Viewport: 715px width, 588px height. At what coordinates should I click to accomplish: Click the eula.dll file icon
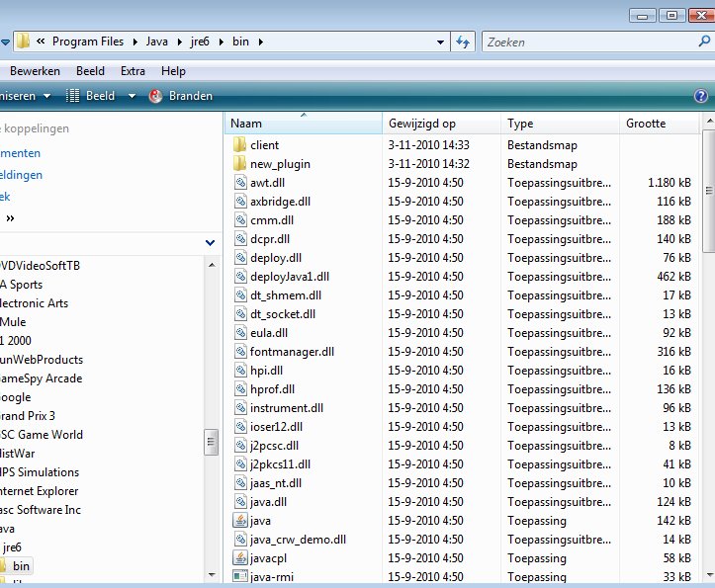tap(240, 333)
